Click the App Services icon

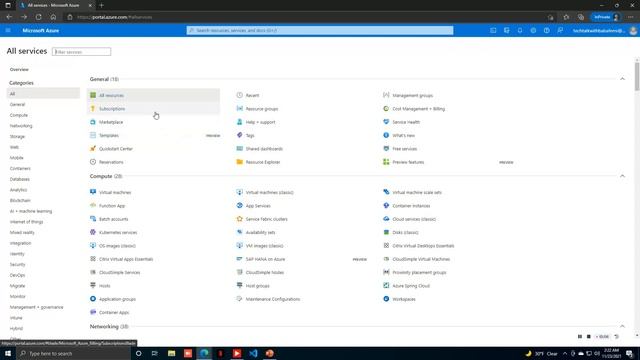[240, 206]
